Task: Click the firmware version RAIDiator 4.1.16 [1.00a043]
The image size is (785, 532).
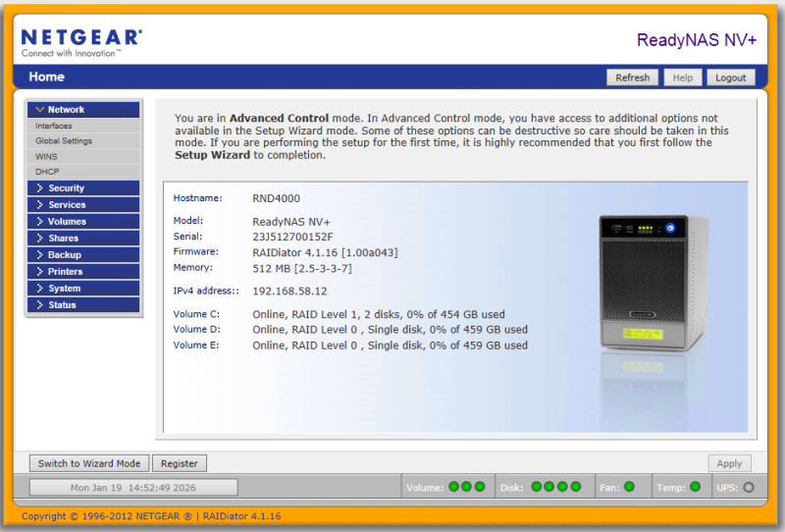Action: [325, 252]
